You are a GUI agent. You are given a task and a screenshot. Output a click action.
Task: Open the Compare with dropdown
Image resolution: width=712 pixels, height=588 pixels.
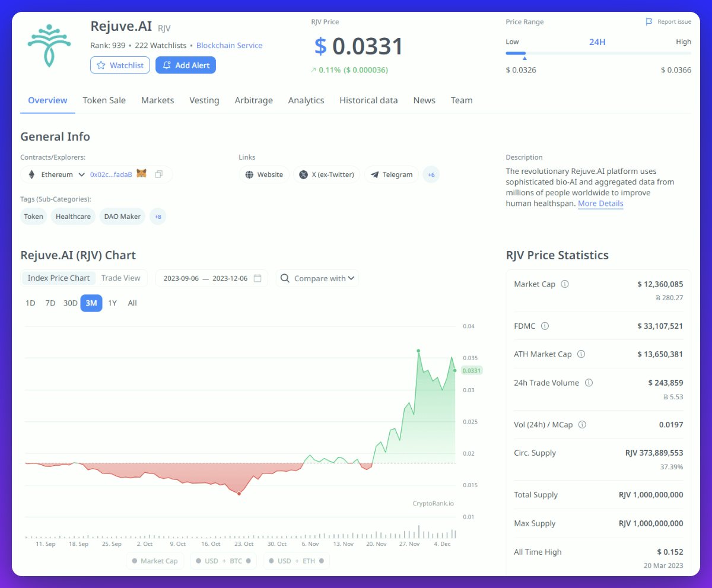(x=317, y=278)
